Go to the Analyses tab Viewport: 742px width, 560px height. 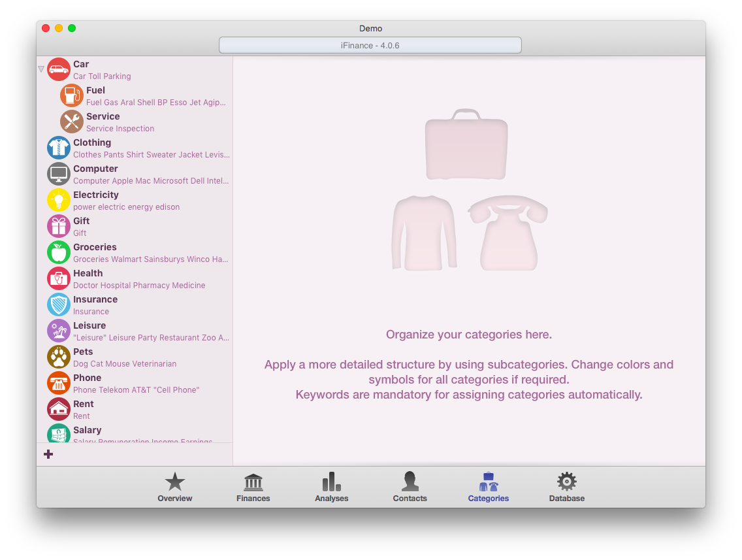point(332,487)
